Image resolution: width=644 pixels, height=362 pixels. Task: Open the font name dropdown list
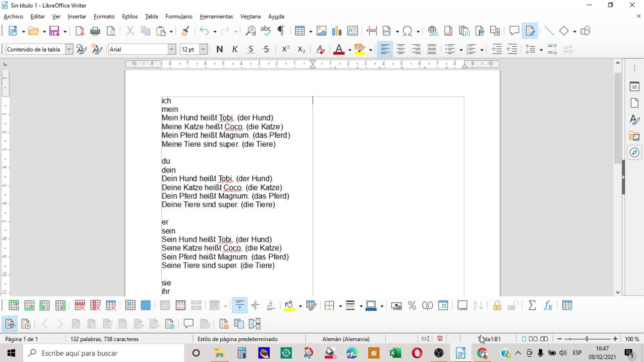[171, 49]
